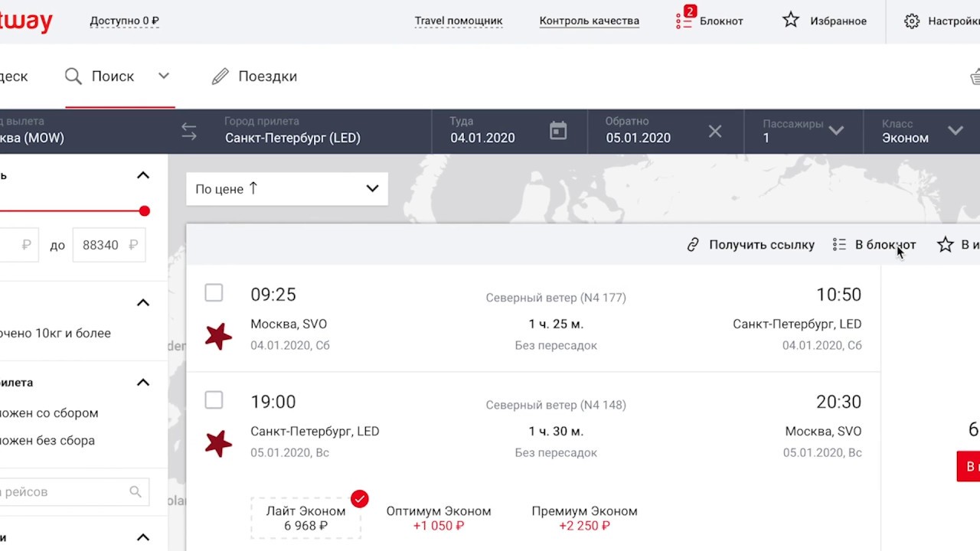980x551 pixels.
Task: Select the Оптимум Эконом fare
Action: click(x=439, y=518)
